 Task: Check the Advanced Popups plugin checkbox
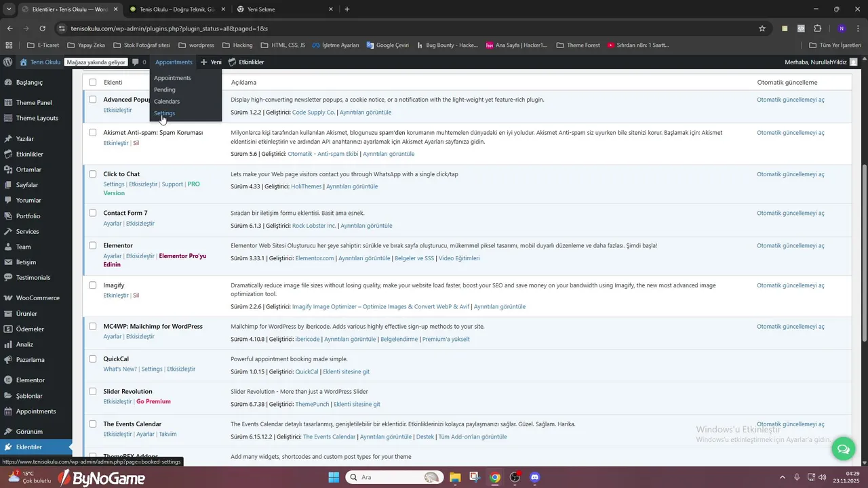click(93, 100)
